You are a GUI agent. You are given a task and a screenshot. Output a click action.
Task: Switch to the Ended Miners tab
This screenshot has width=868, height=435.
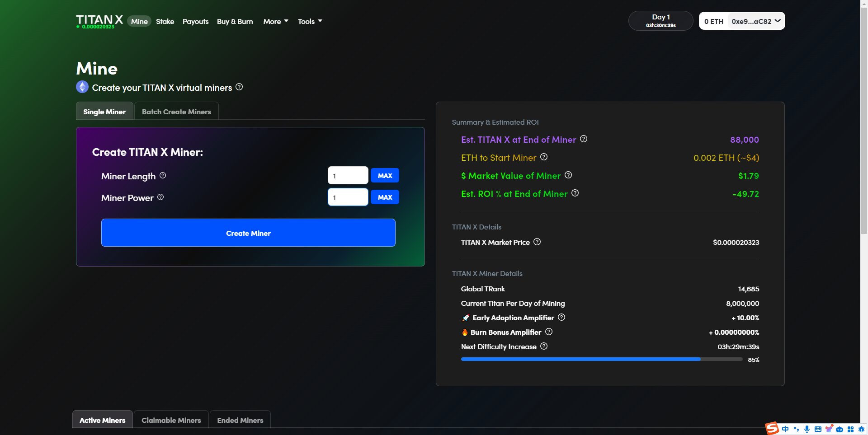pos(240,420)
